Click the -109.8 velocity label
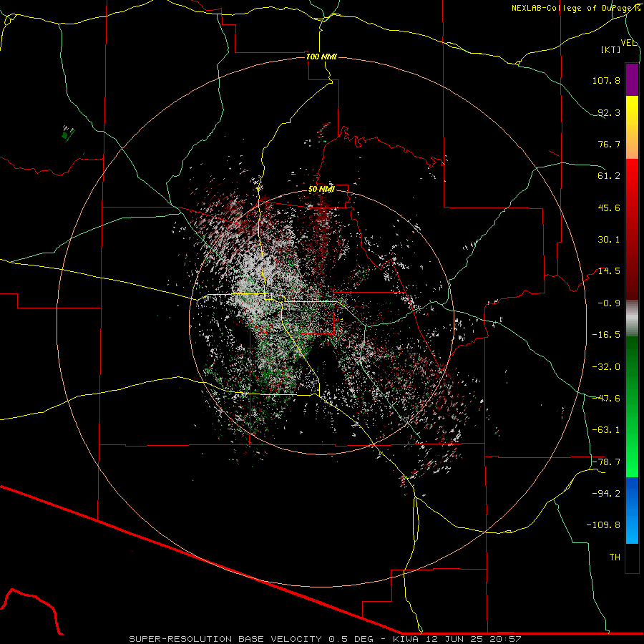 click(603, 525)
